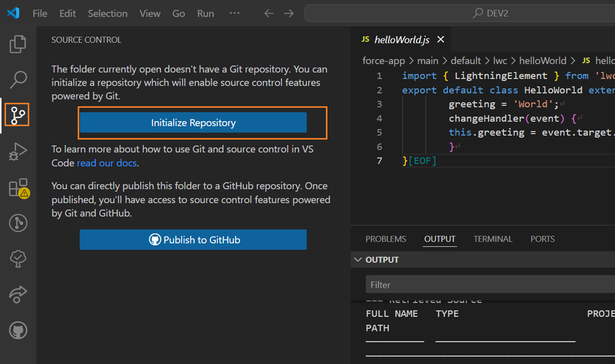This screenshot has width=615, height=364.
Task: Open the View menu
Action: [150, 13]
